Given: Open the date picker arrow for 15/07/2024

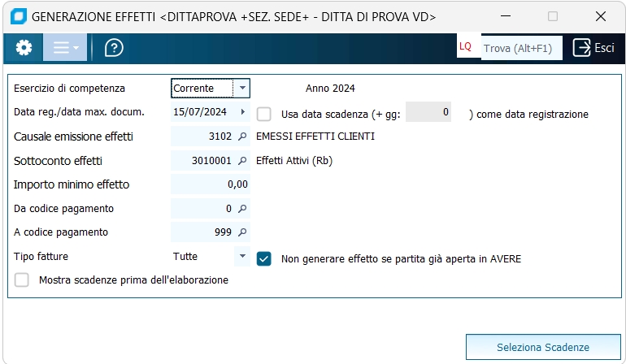Looking at the screenshot, I should (x=242, y=112).
